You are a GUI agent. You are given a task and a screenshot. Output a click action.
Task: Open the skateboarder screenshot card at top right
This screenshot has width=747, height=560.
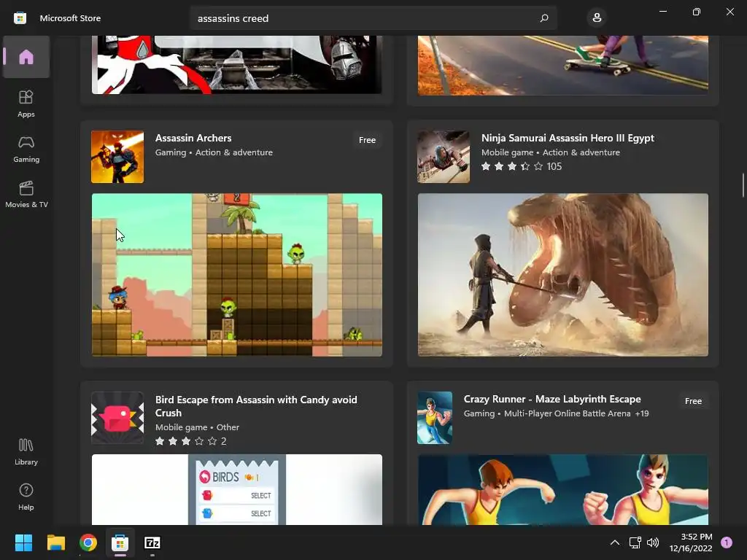pyautogui.click(x=562, y=65)
